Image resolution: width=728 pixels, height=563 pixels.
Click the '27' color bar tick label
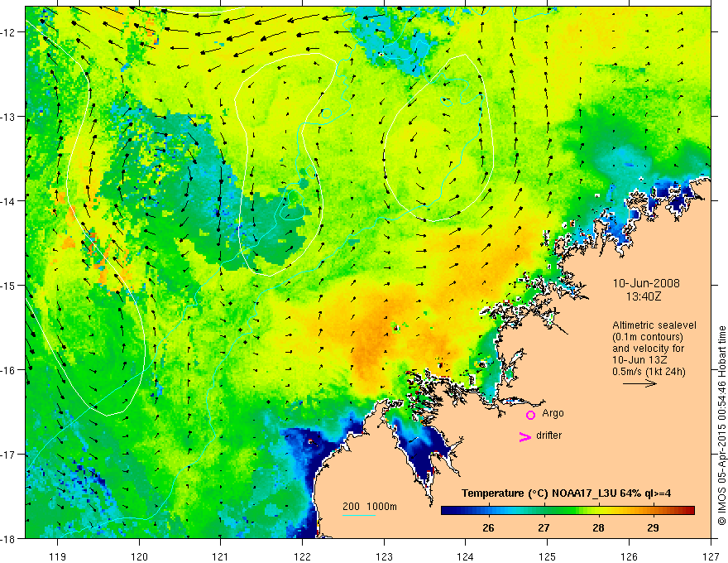tap(544, 527)
